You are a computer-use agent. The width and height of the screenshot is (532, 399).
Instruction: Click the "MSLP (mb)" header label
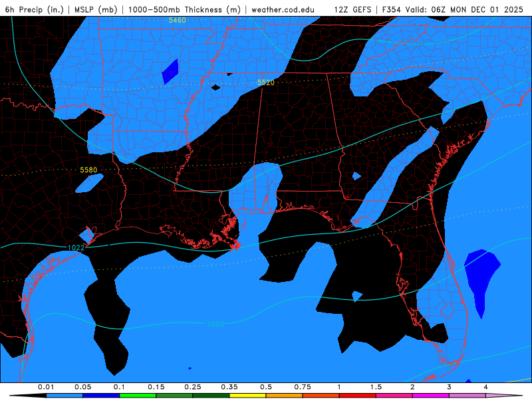pos(96,9)
